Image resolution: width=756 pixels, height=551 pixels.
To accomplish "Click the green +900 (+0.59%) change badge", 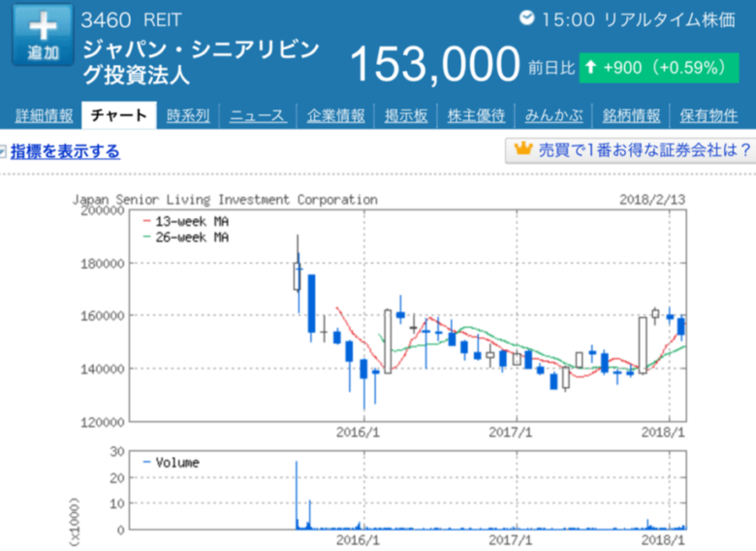I will tap(659, 68).
